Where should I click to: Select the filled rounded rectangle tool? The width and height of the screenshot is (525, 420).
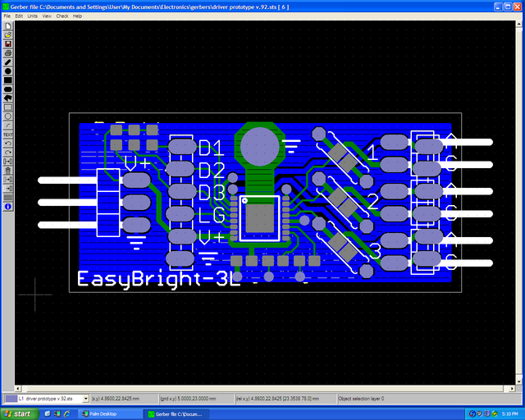tap(8, 89)
